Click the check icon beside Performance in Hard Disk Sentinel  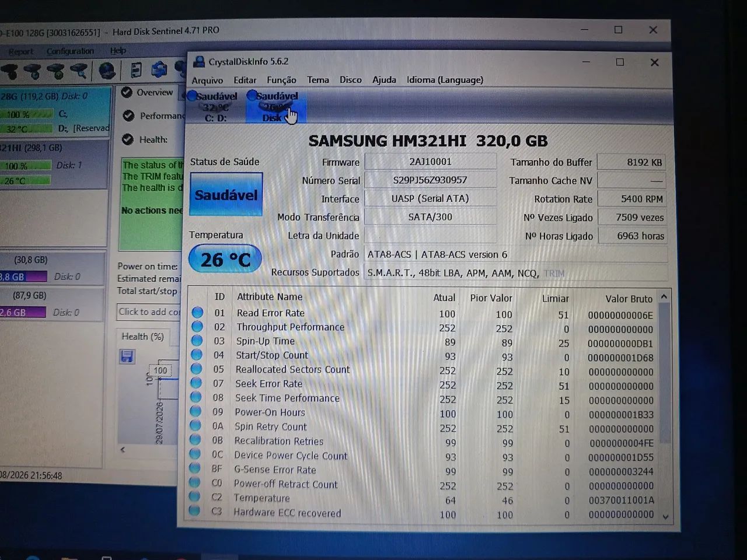click(128, 116)
